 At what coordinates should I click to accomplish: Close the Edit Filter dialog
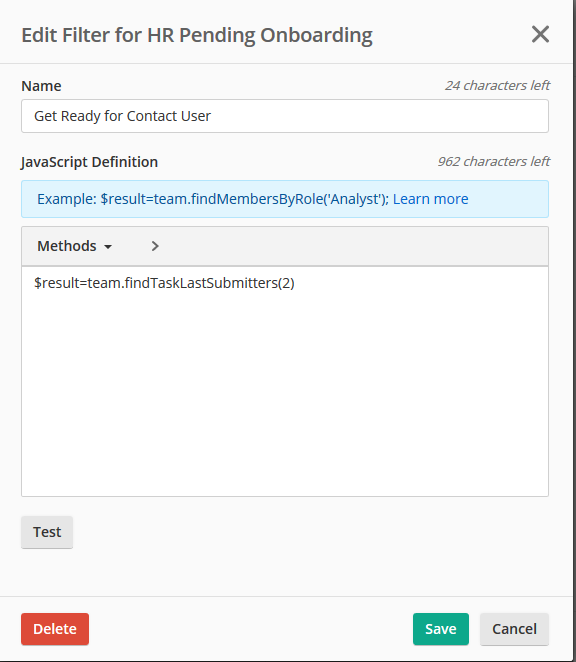click(540, 34)
